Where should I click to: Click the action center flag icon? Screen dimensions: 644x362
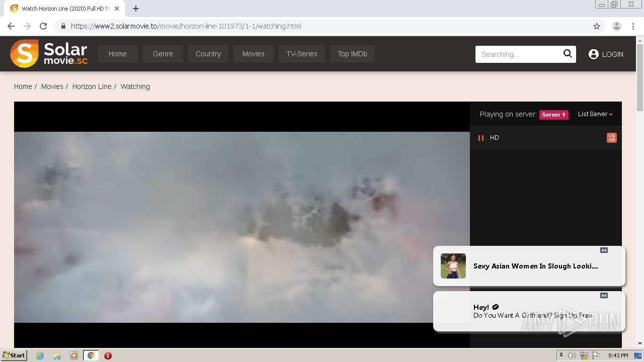tap(596, 355)
